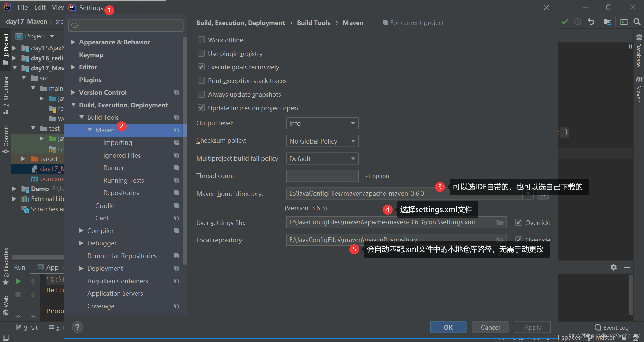The width and height of the screenshot is (644, 342).
Task: Click the undo/rollback arrow icon
Action: point(591,22)
